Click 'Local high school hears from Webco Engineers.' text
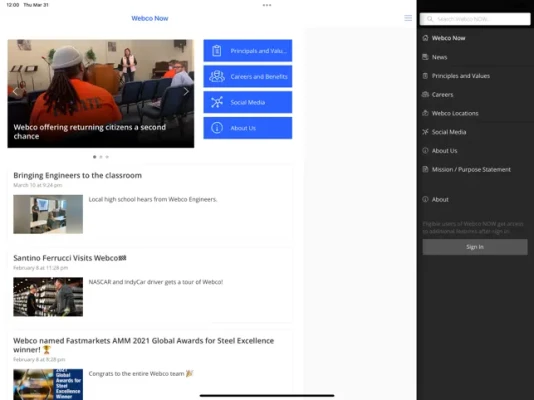The width and height of the screenshot is (534, 400). click(x=153, y=199)
